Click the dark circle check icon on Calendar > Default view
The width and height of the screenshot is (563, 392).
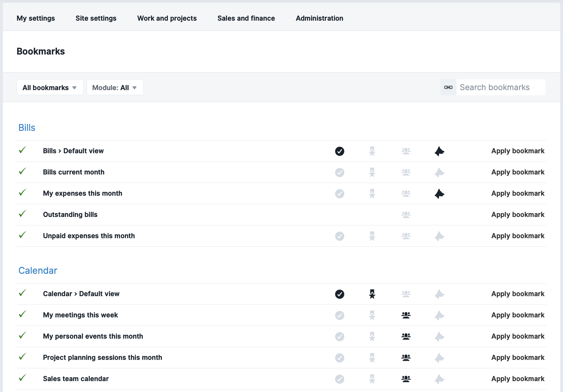coord(339,294)
